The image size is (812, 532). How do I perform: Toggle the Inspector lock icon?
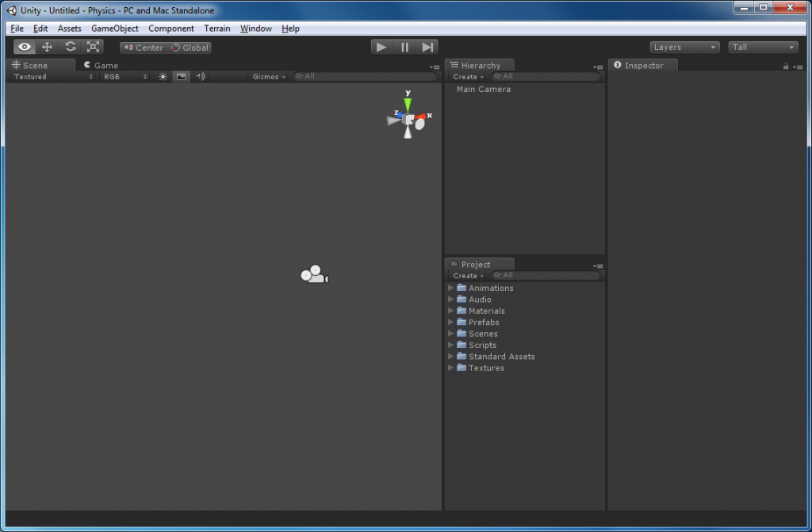(786, 67)
